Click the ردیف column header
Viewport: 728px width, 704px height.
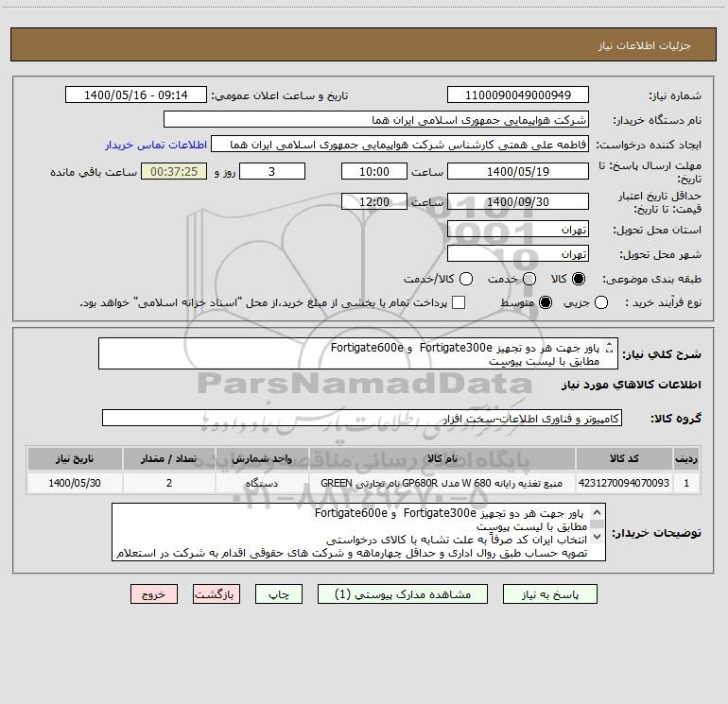coord(686,459)
